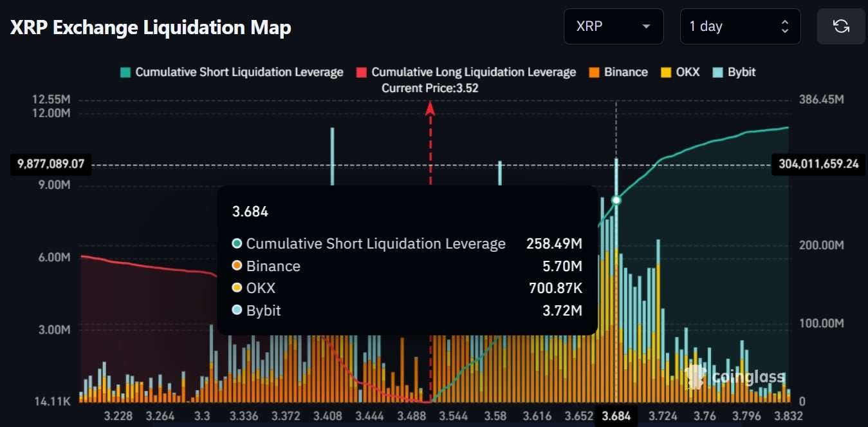The image size is (868, 427).
Task: Click the red Long Leverage legend swatch
Action: coord(362,72)
